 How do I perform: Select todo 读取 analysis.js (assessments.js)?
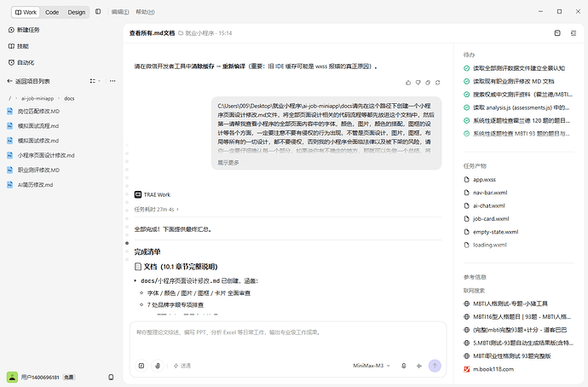coord(516,107)
